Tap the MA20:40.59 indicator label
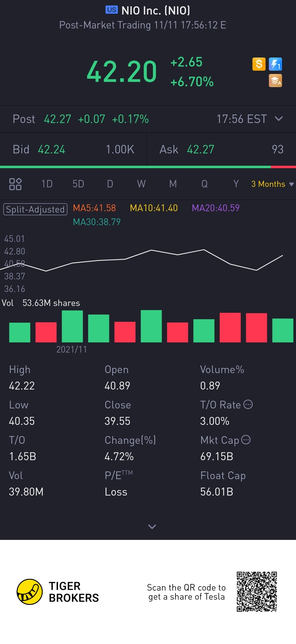This screenshot has height=644, width=296. click(x=216, y=208)
